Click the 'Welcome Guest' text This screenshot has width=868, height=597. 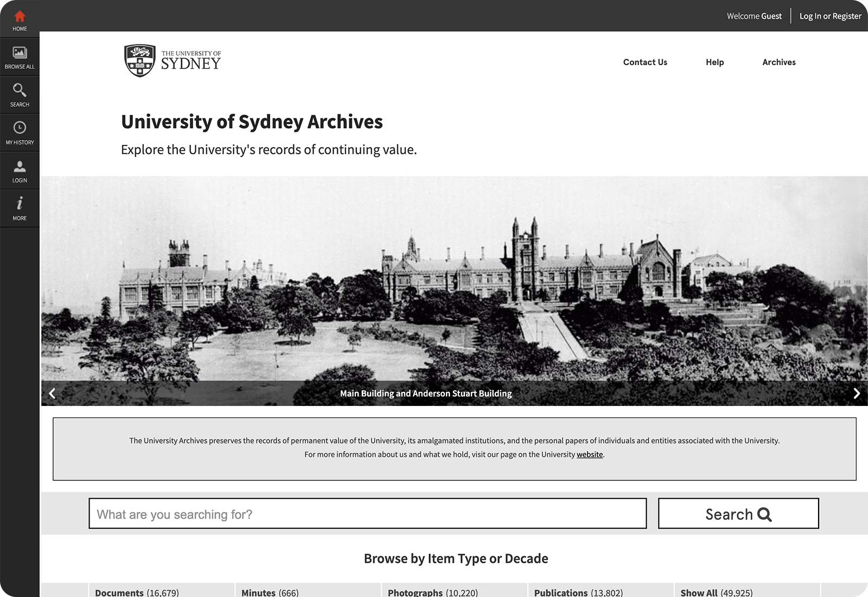[x=754, y=16]
